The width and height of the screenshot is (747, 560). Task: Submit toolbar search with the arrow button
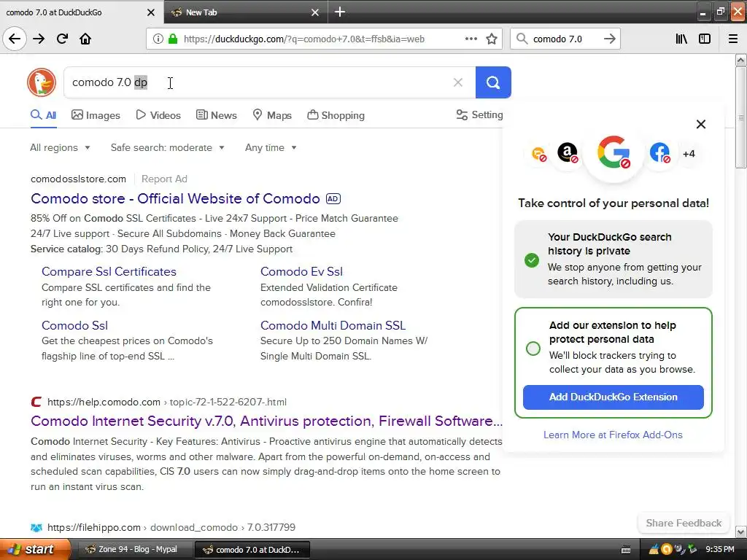[609, 39]
